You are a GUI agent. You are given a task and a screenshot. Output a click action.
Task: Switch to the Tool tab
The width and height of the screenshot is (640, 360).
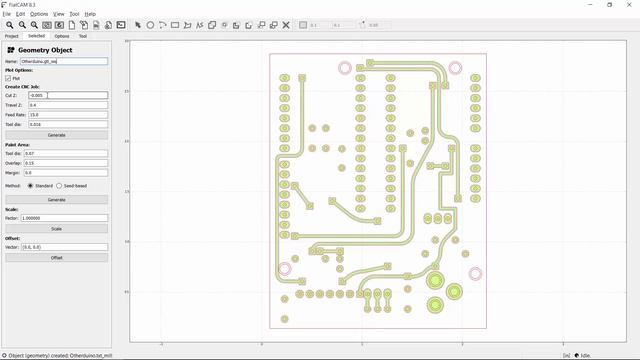pyautogui.click(x=82, y=36)
